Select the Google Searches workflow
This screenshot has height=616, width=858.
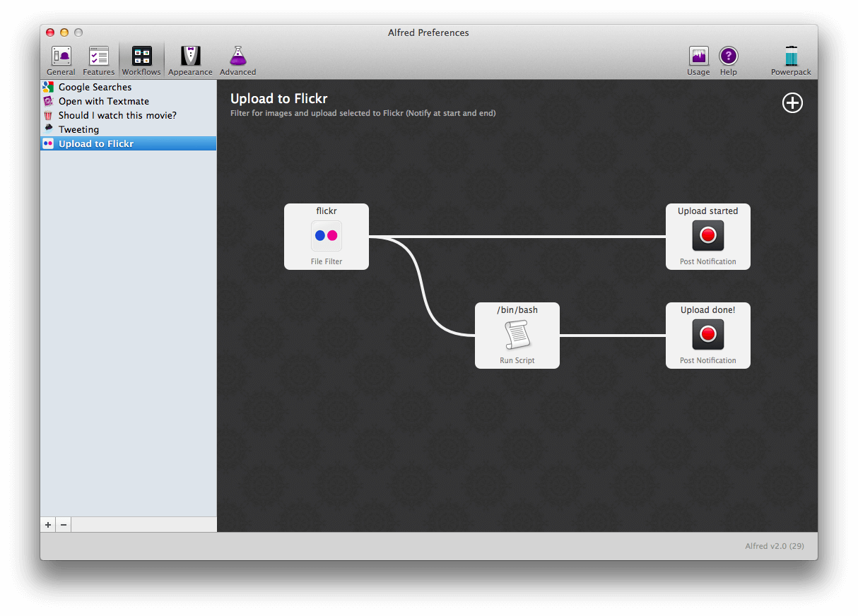coord(95,87)
